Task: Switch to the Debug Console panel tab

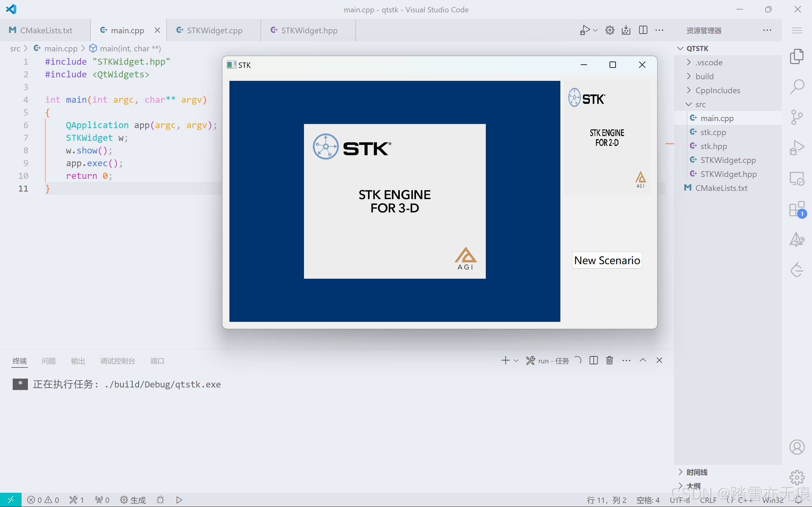Action: (117, 361)
